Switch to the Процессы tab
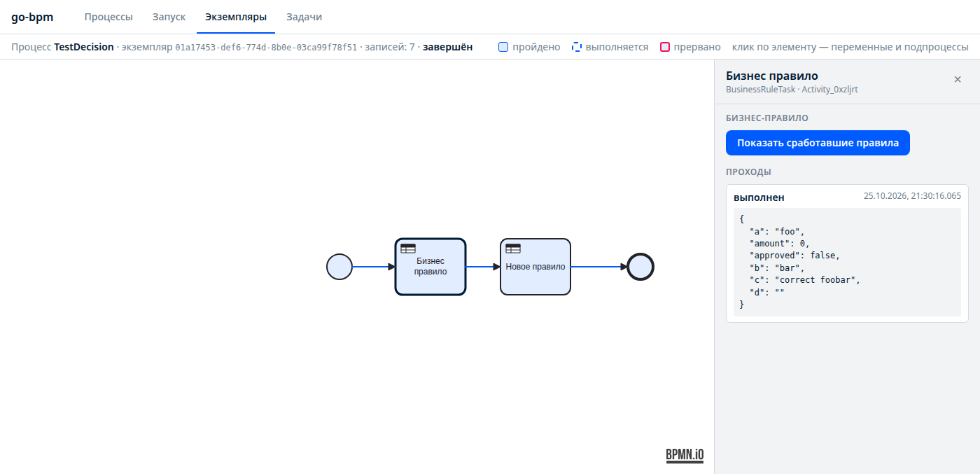 108,17
